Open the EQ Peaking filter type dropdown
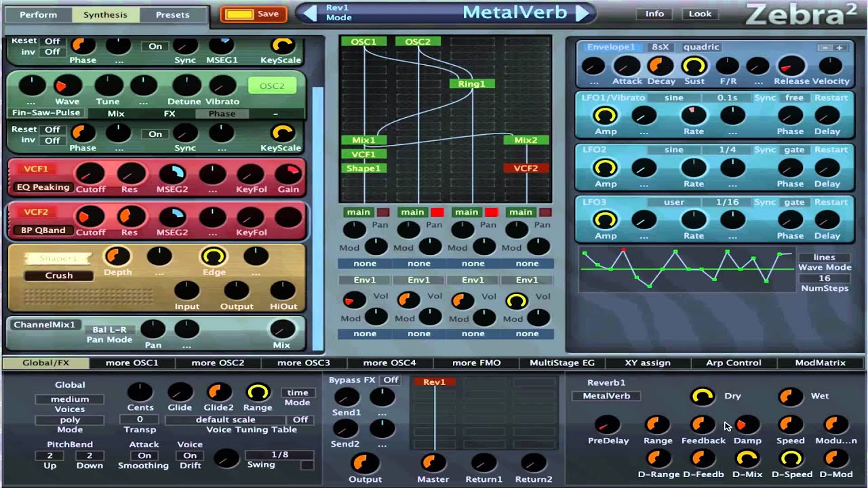868x488 pixels. pos(42,187)
